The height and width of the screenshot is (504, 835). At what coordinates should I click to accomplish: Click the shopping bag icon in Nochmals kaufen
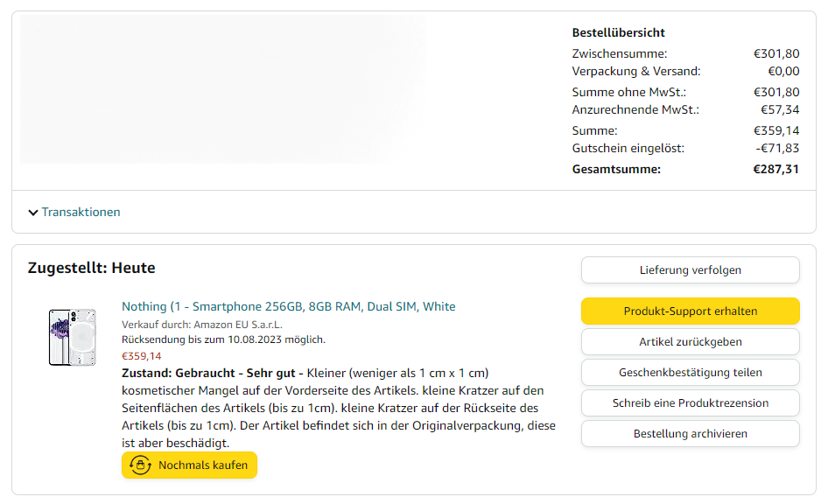(x=141, y=465)
